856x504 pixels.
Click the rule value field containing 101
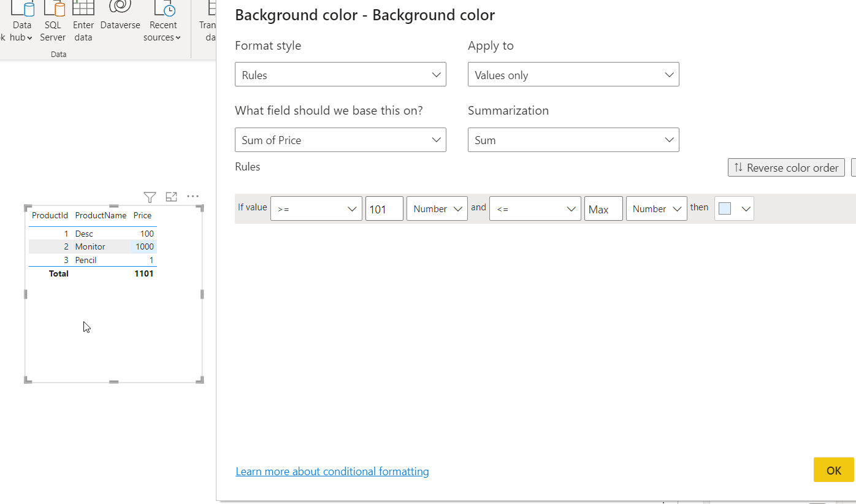[384, 208]
